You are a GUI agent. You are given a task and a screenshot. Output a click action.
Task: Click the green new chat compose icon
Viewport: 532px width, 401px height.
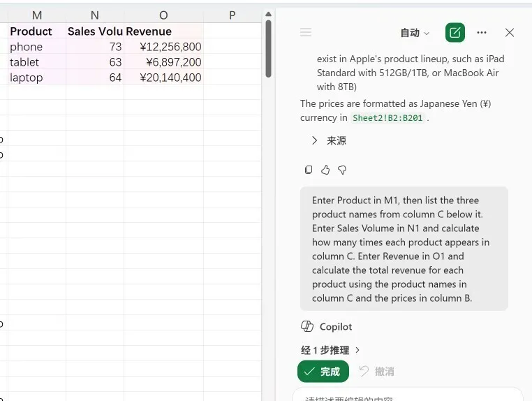tap(455, 33)
